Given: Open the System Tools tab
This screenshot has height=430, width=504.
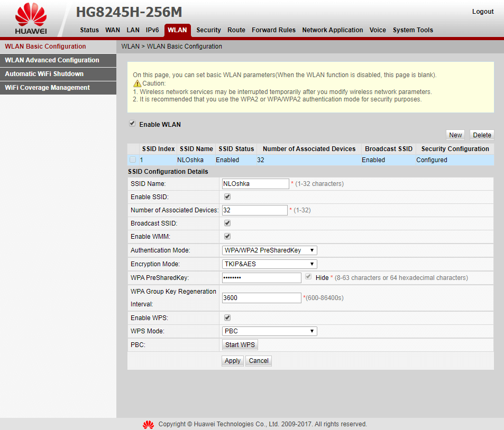Looking at the screenshot, I should point(413,30).
